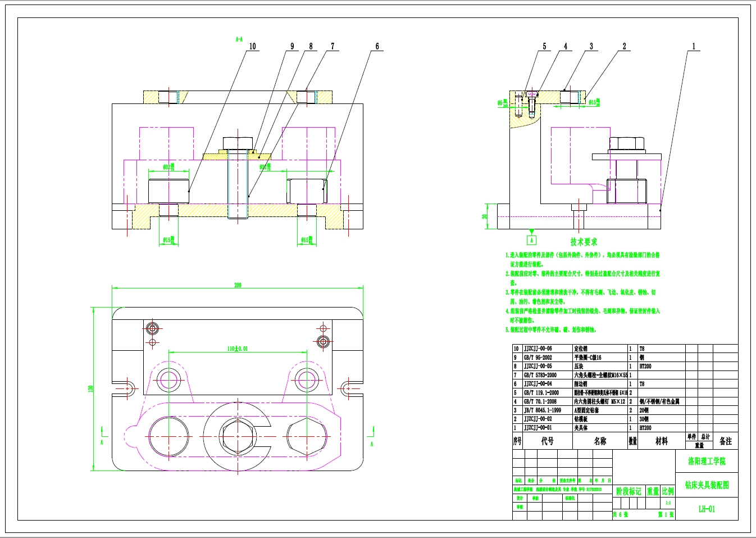The width and height of the screenshot is (756, 538).
Task: Click balloon callout number 6 above section view
Action: (377, 46)
